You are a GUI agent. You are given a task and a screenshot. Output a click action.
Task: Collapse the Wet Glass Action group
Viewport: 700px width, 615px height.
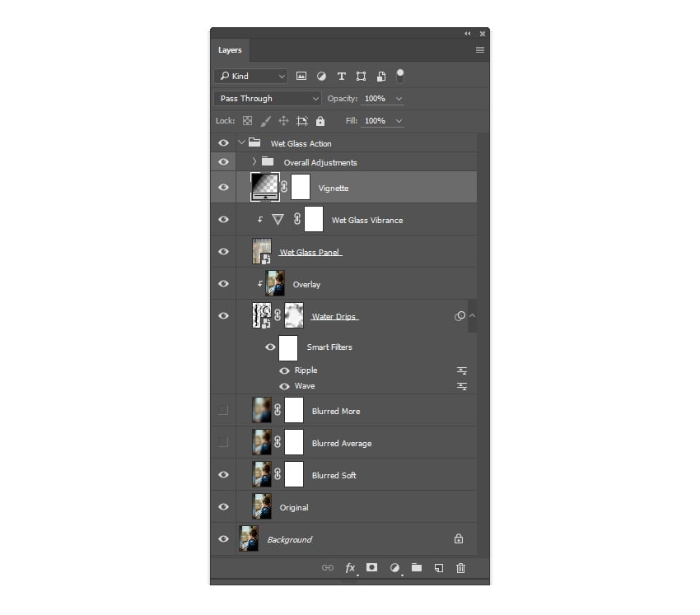[242, 142]
